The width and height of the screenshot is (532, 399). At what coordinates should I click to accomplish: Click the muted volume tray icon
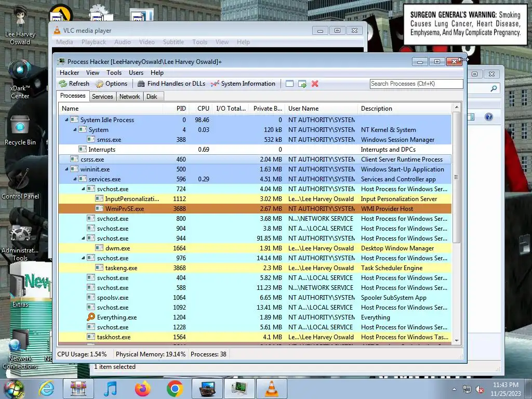(x=480, y=390)
